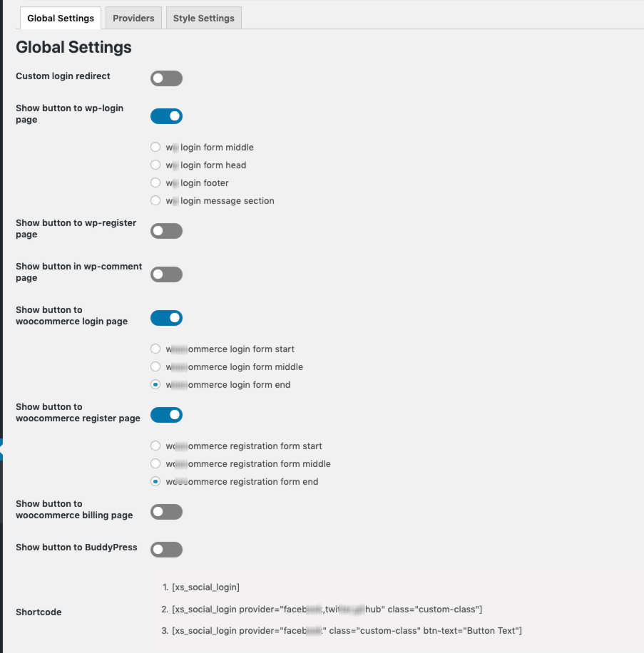Toggle Show button to BuddyPress
The width and height of the screenshot is (644, 653).
coord(166,550)
